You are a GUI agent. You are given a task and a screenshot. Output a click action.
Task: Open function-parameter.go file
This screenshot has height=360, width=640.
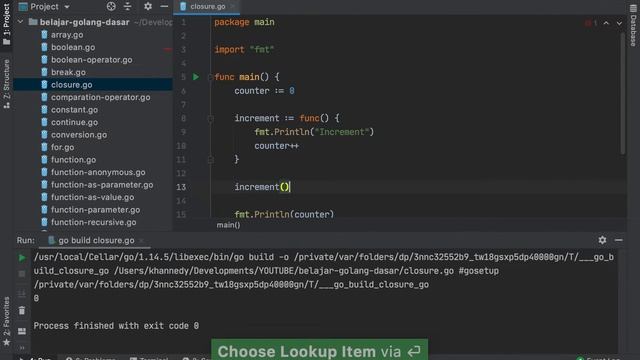(96, 210)
